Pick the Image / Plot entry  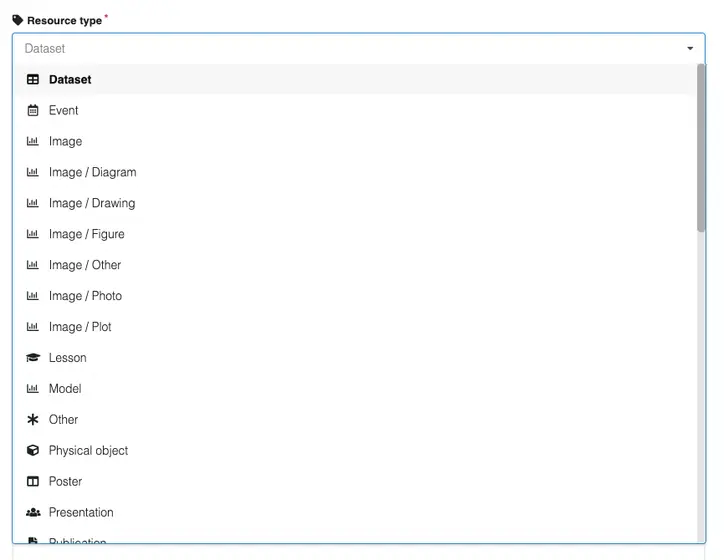click(x=80, y=328)
